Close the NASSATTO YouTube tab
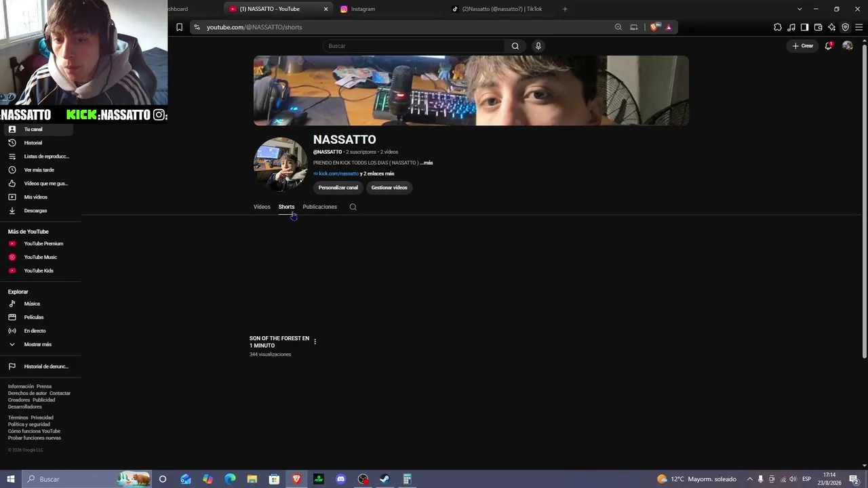The image size is (868, 488). (325, 9)
